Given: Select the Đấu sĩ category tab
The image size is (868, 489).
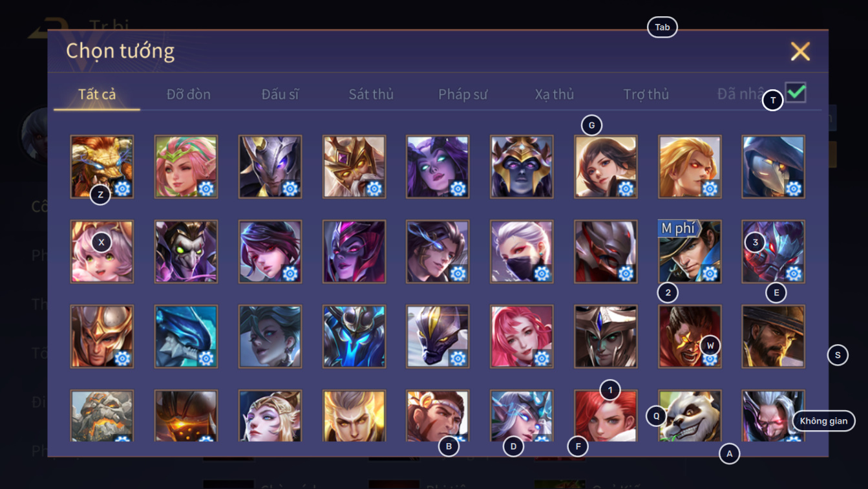Looking at the screenshot, I should [x=281, y=94].
